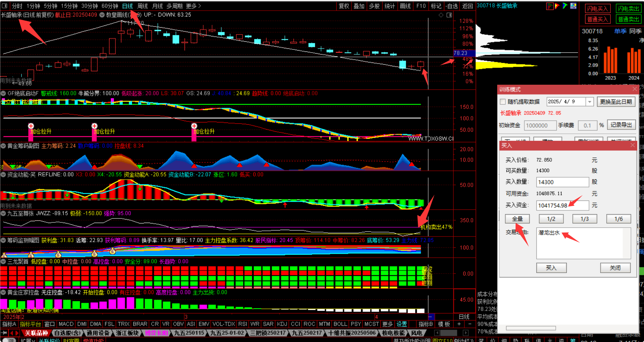Open 设置 in the indicator bar
The height and width of the screenshot is (342, 644).
[x=402, y=324]
